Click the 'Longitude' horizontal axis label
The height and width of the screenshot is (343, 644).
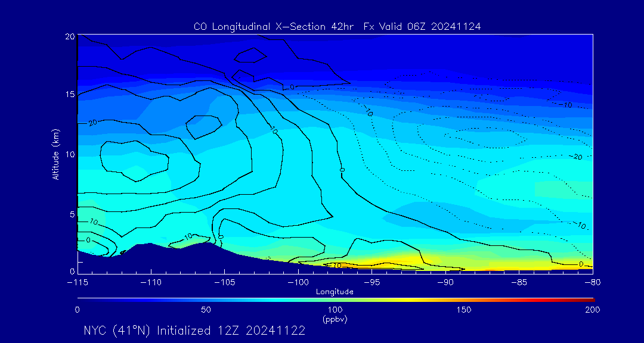pos(335,292)
